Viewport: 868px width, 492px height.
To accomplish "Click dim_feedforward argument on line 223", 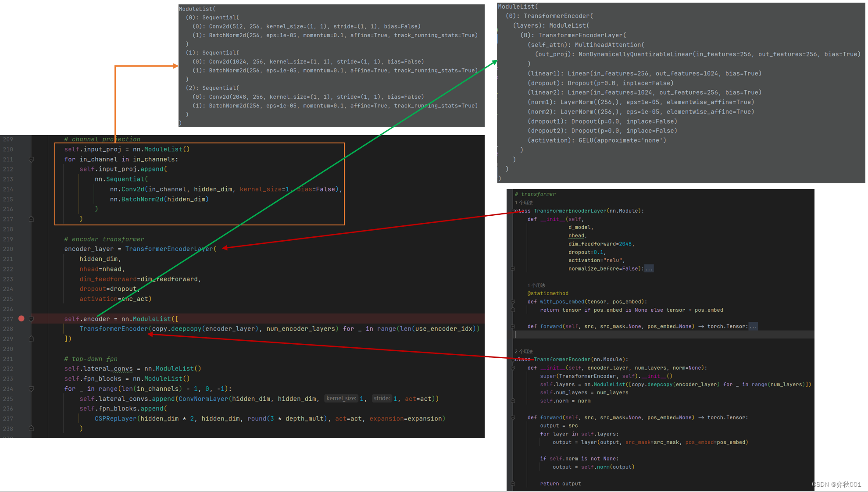I will coord(139,279).
